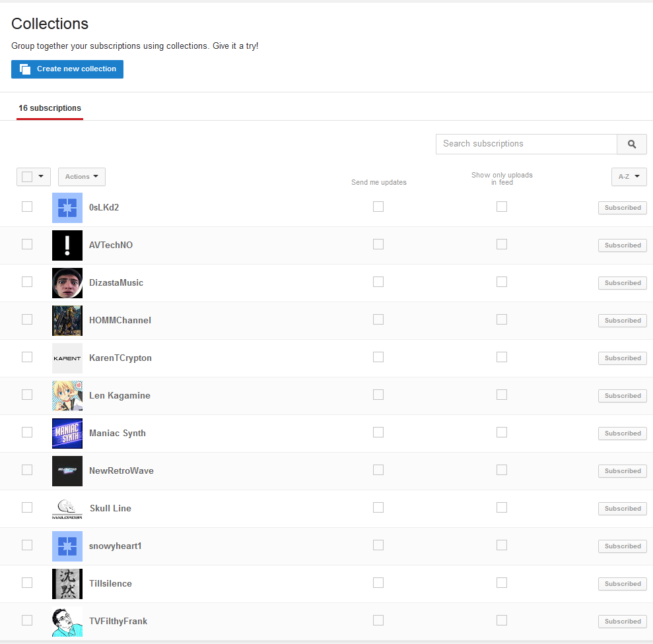Click Subscribed button for DizastaMusic
This screenshot has width=653, height=644.
[623, 283]
